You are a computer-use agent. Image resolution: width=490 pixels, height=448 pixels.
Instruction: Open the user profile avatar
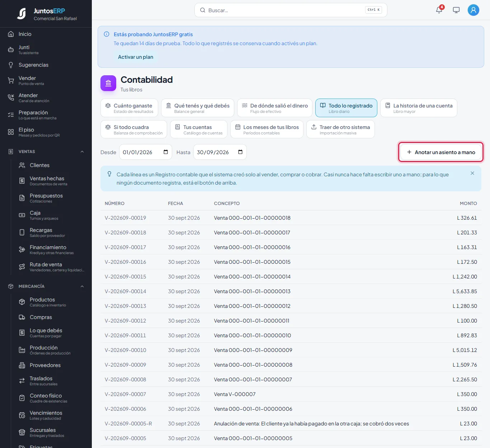(x=473, y=10)
